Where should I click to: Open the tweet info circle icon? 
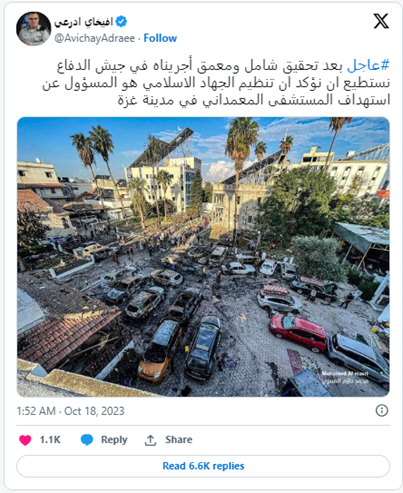coord(382,410)
